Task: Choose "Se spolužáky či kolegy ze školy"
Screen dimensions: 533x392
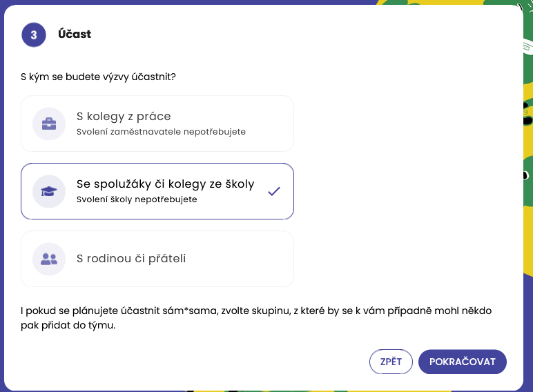Action: pos(165,184)
